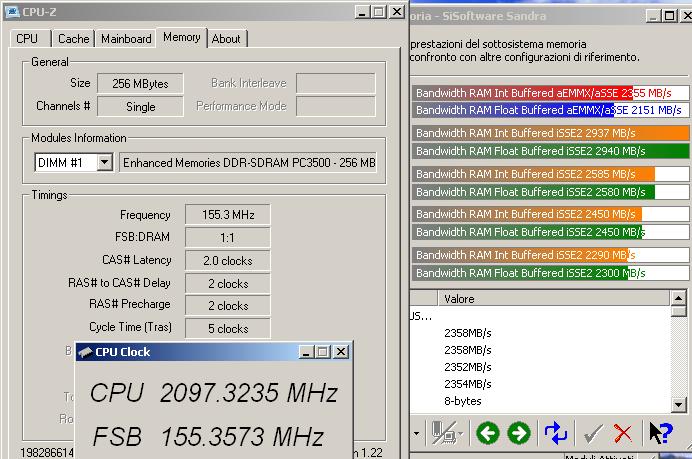Image resolution: width=692 pixels, height=459 pixels.
Task: Select the Float Buffered iSSE2 2450 MB/s bar
Action: (x=550, y=232)
